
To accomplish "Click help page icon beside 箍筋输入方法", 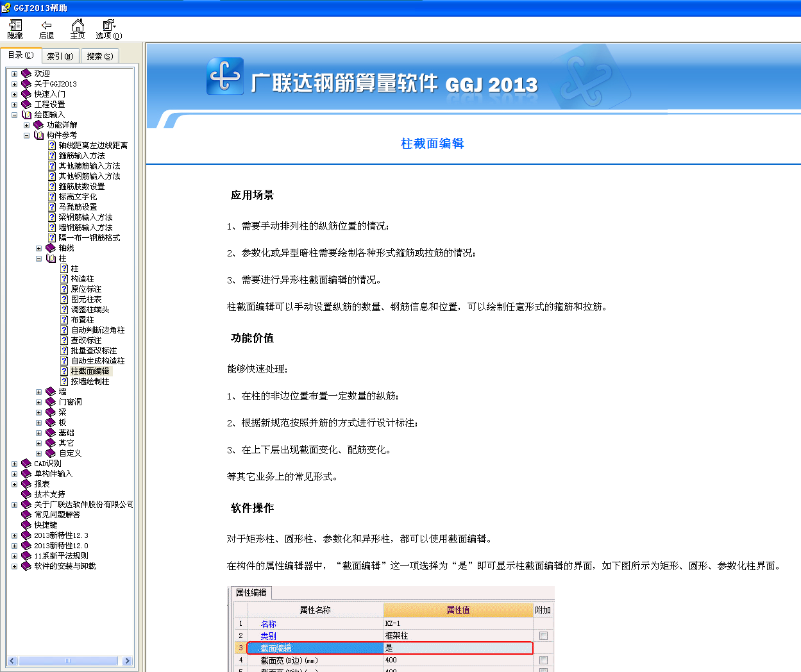I will (52, 156).
